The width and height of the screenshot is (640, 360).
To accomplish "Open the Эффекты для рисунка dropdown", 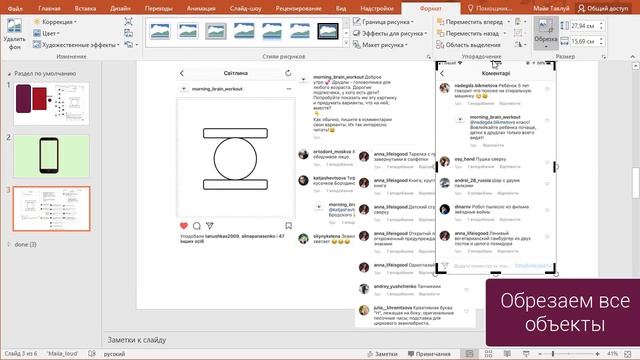I will click(x=390, y=33).
